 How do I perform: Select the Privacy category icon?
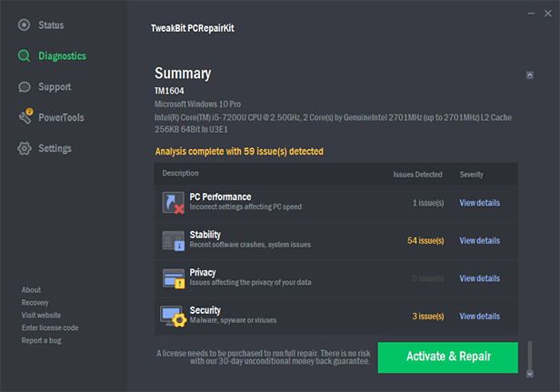pos(174,278)
